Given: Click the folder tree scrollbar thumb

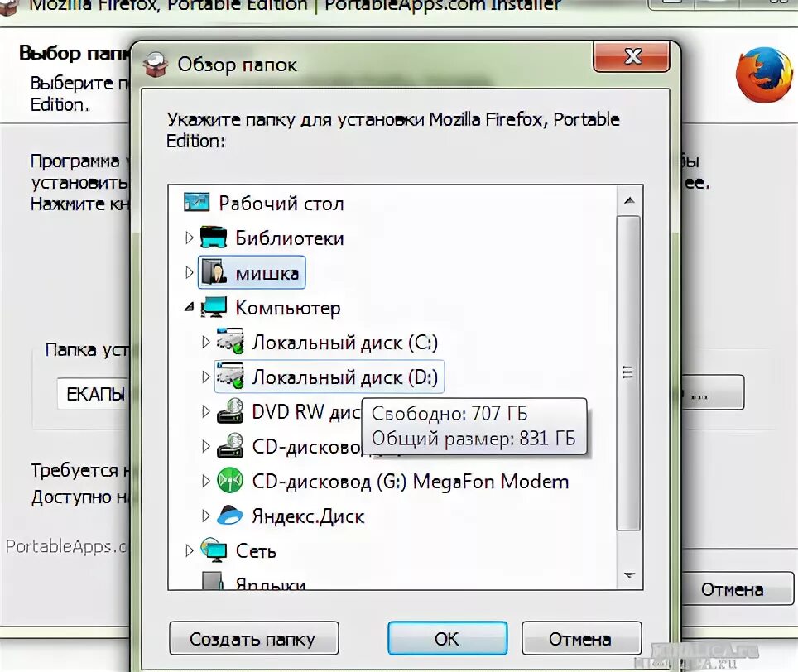Looking at the screenshot, I should click(628, 373).
